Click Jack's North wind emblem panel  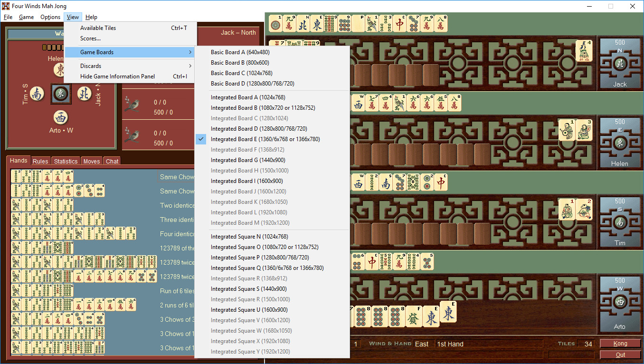coord(620,63)
